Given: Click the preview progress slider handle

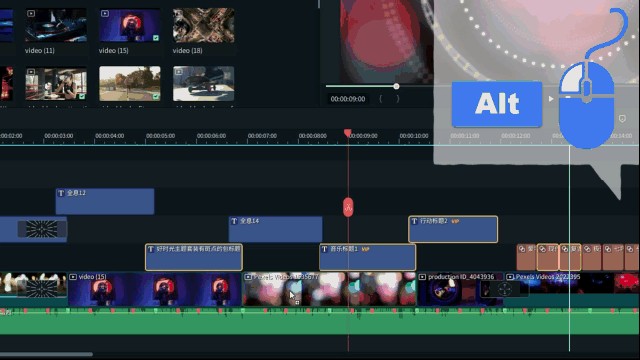Looking at the screenshot, I should coord(396,86).
